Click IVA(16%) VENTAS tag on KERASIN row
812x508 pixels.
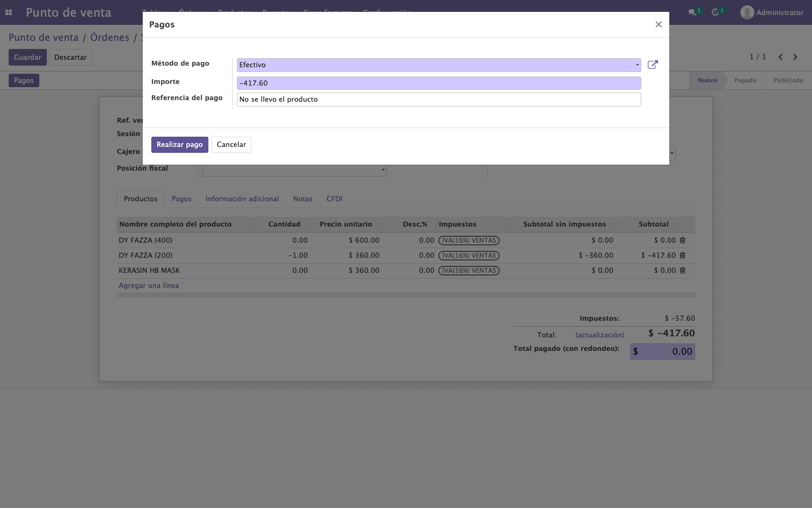click(x=469, y=271)
